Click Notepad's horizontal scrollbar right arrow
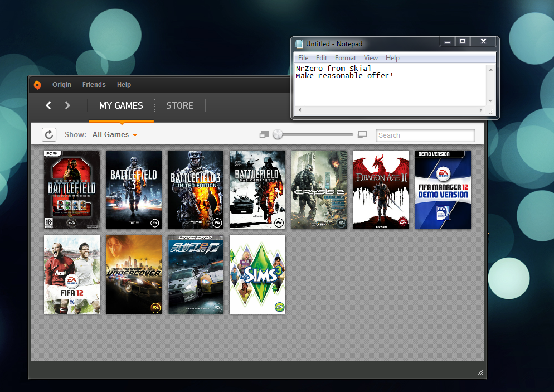The image size is (554, 392). 481,110
